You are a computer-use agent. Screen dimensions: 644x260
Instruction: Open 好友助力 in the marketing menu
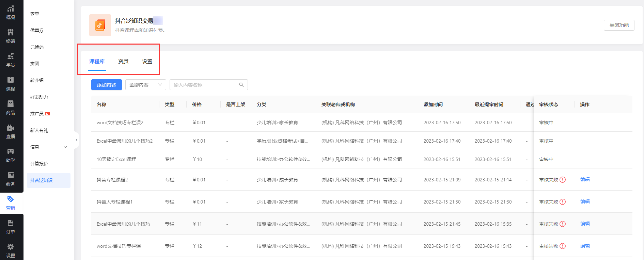click(39, 97)
